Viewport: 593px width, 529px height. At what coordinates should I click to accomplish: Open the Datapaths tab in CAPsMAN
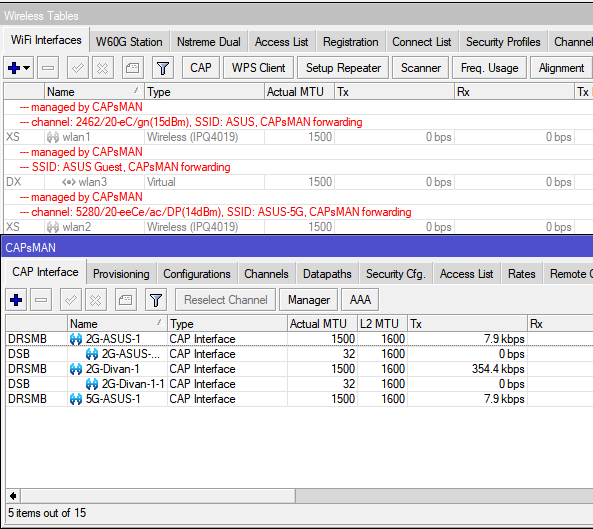point(327,274)
